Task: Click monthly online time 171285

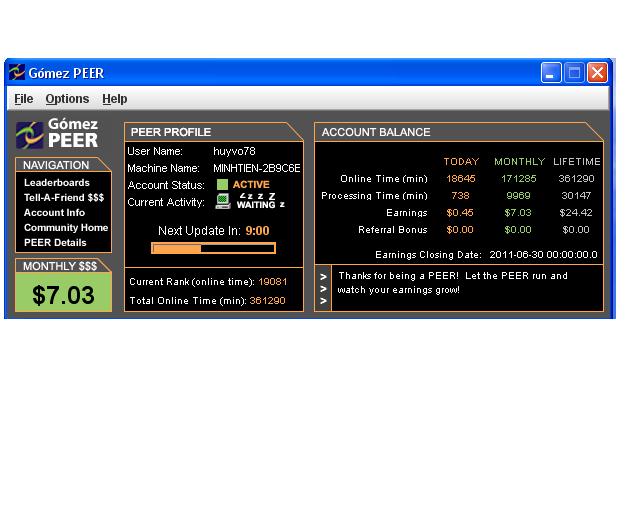Action: coord(519,179)
